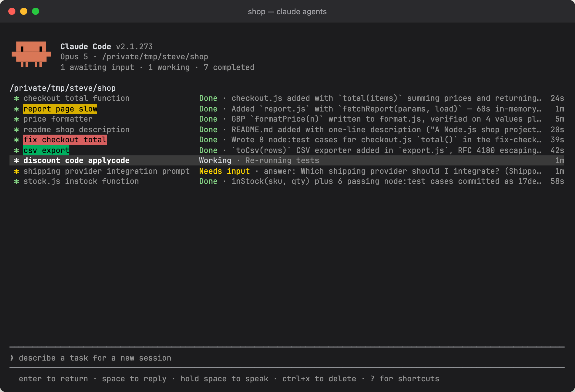Viewport: 575px width, 392px height.
Task: Click the green zoom window button
Action: point(36,11)
